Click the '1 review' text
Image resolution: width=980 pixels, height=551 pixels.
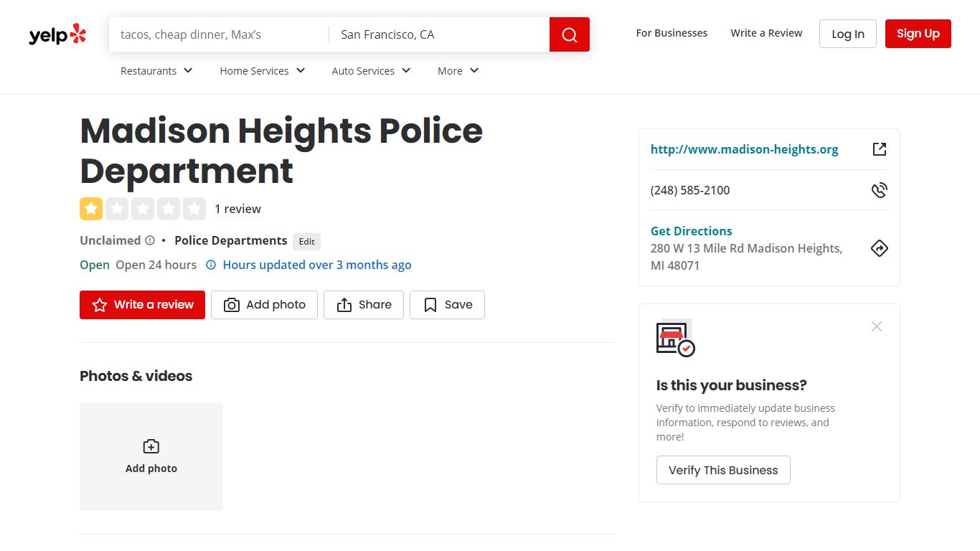pyautogui.click(x=237, y=209)
